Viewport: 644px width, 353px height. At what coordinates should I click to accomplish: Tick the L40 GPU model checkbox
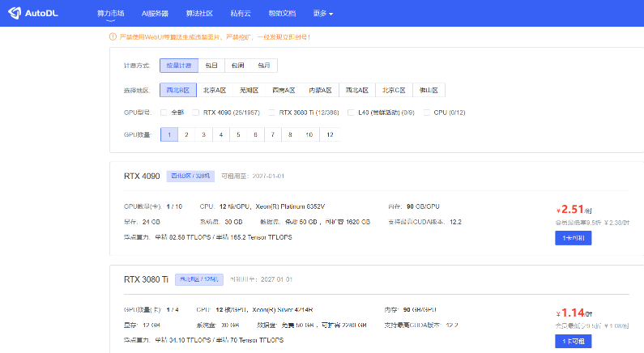coord(351,113)
